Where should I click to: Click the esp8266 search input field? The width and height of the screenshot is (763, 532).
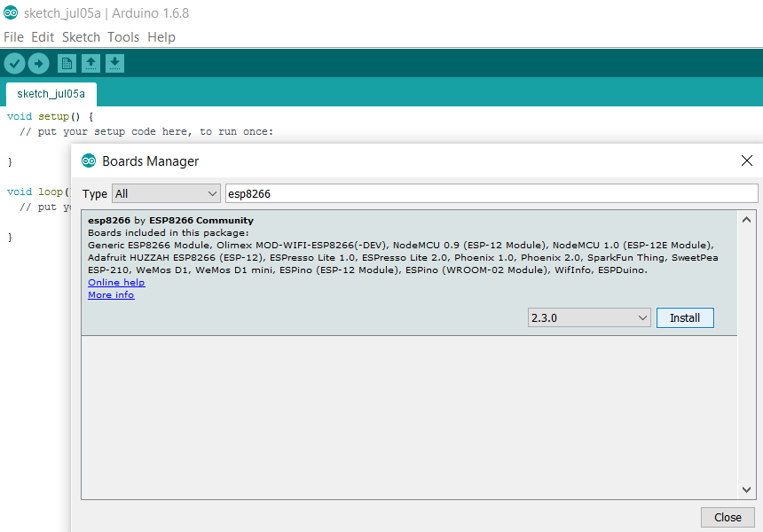point(492,193)
